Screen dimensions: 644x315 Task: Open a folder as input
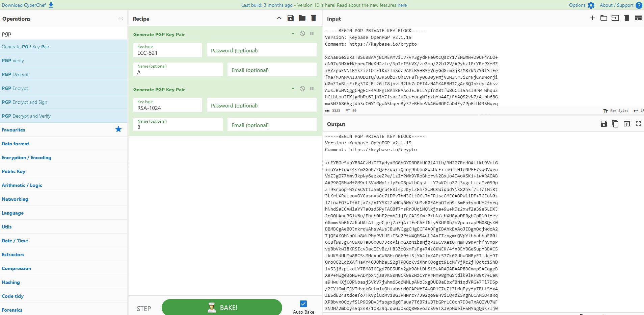pyautogui.click(x=604, y=18)
